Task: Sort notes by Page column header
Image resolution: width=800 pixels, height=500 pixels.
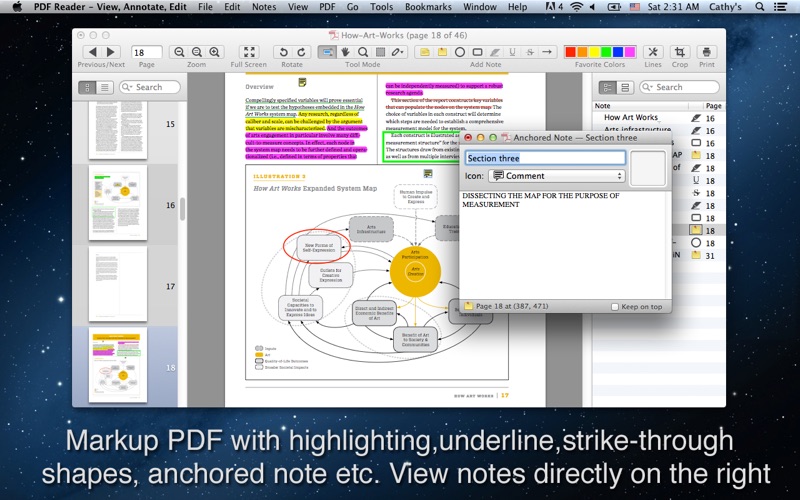Action: pos(713,106)
